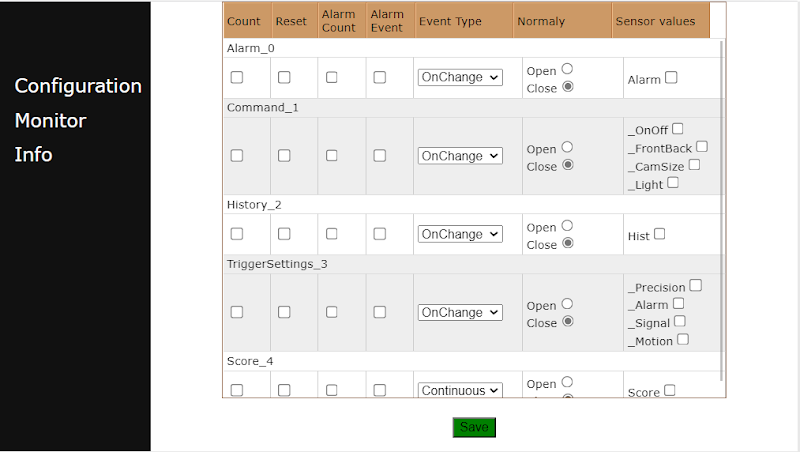800x452 pixels.
Task: Click the Alarm_0 row label
Action: click(x=251, y=48)
